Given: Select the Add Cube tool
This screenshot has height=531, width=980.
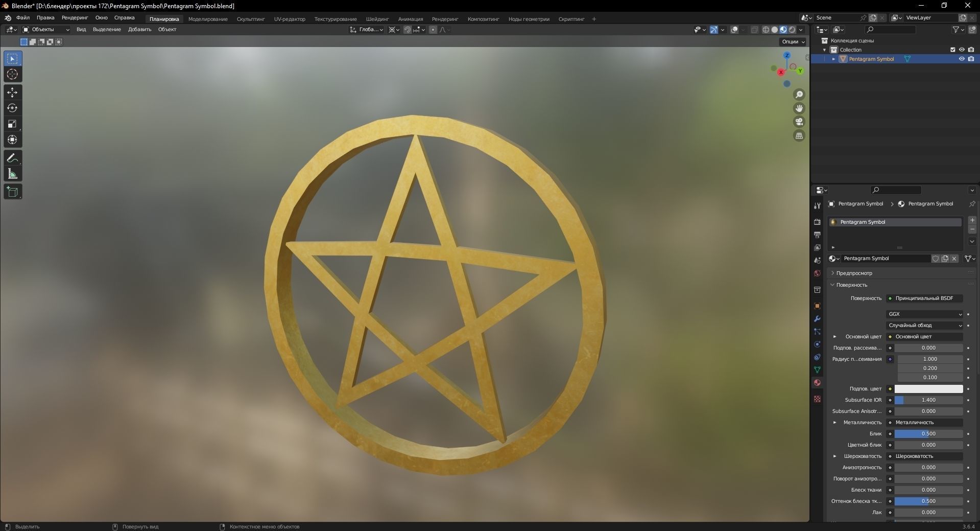Looking at the screenshot, I should pyautogui.click(x=12, y=192).
